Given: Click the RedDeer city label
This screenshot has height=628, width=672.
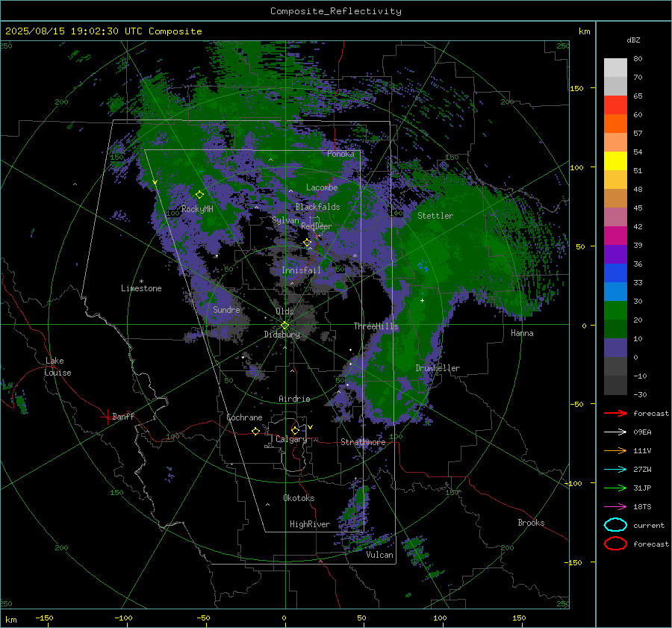Looking at the screenshot, I should point(317,226).
